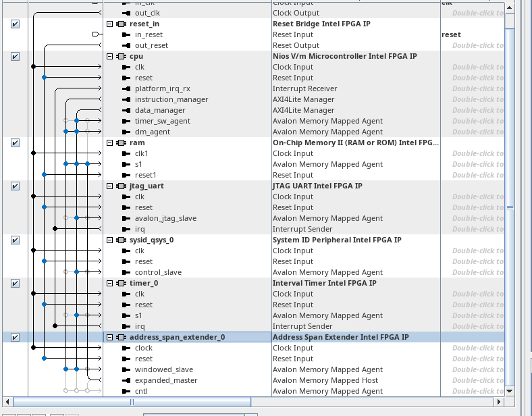The height and width of the screenshot is (416, 532).
Task: Click the instruction_manager port icon
Action: tap(126, 100)
